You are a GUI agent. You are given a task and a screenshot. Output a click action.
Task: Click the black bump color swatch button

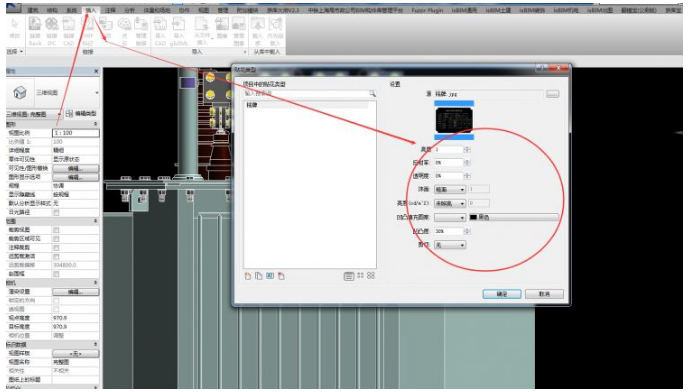pos(514,217)
